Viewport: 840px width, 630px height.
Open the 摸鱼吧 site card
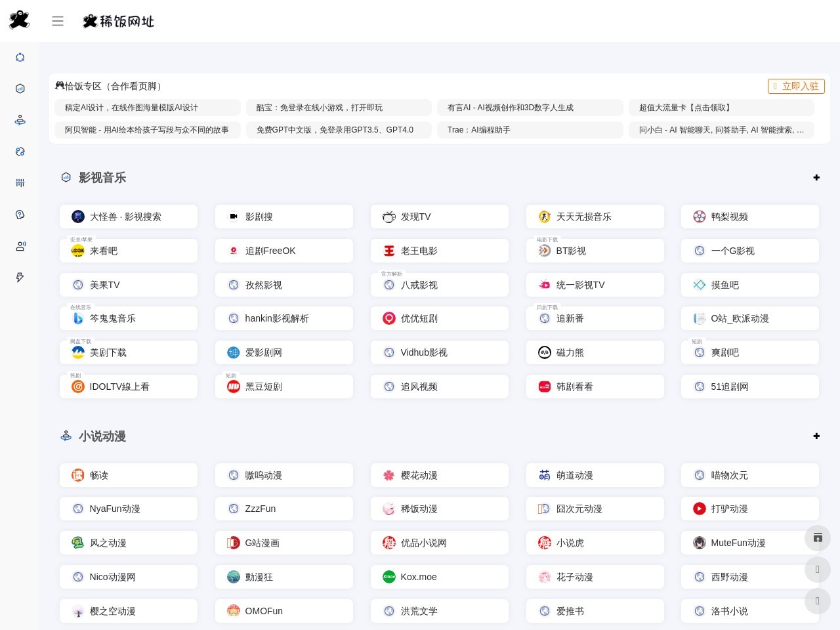[750, 285]
